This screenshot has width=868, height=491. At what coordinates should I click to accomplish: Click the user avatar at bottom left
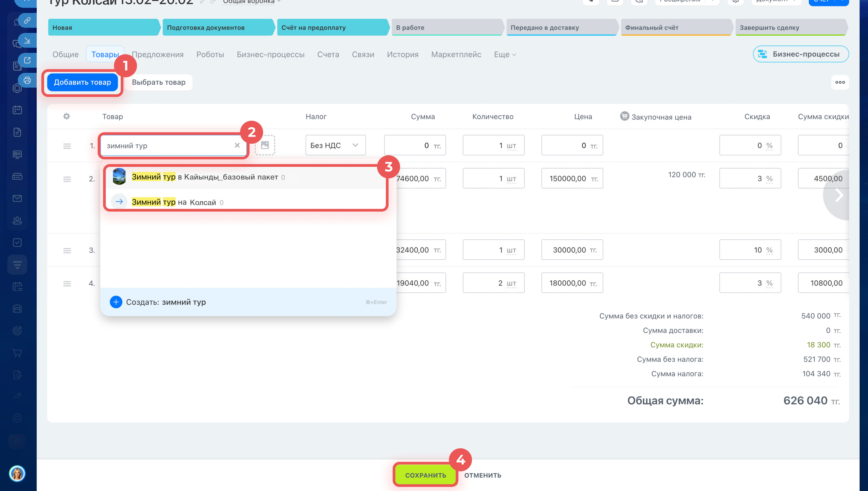[x=17, y=473]
